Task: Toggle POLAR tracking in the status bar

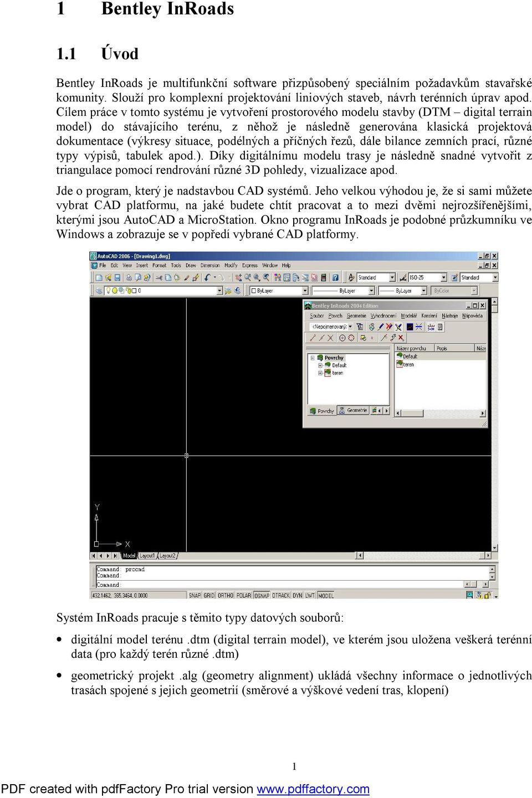Action: click(x=244, y=596)
